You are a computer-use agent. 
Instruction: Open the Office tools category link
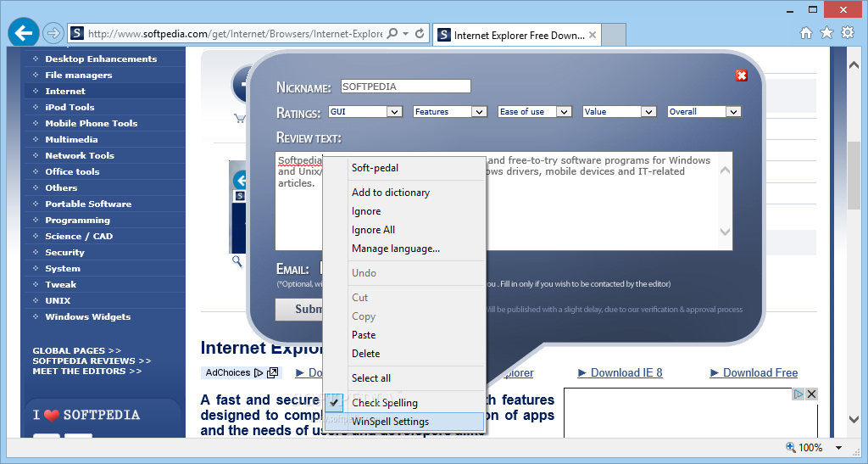73,171
